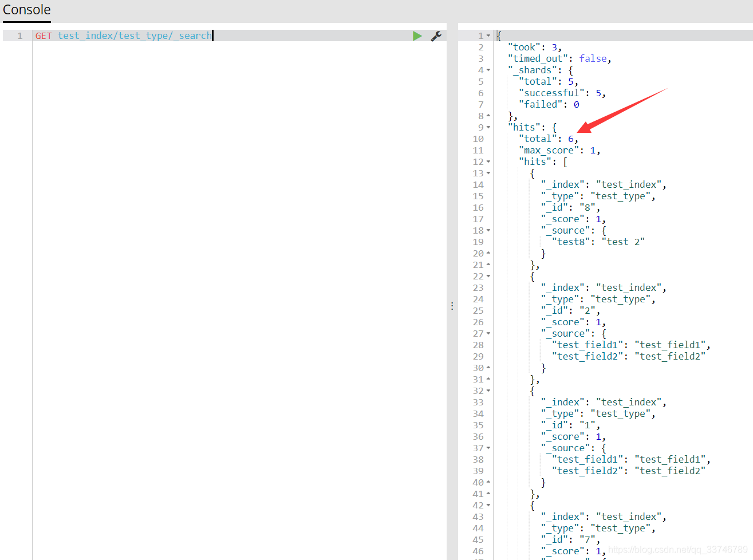This screenshot has width=753, height=560.
Task: Collapse the "_shards" fold arrow on line 4
Action: 488,70
